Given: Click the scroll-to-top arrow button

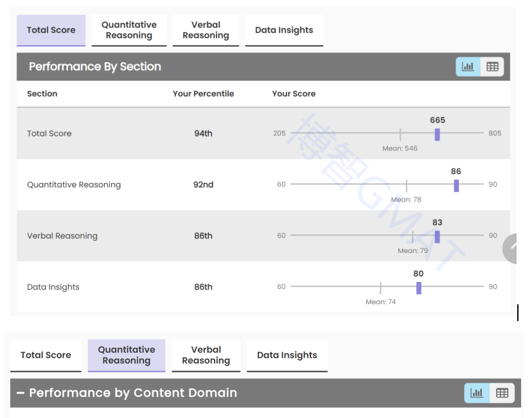Looking at the screenshot, I should [x=515, y=248].
